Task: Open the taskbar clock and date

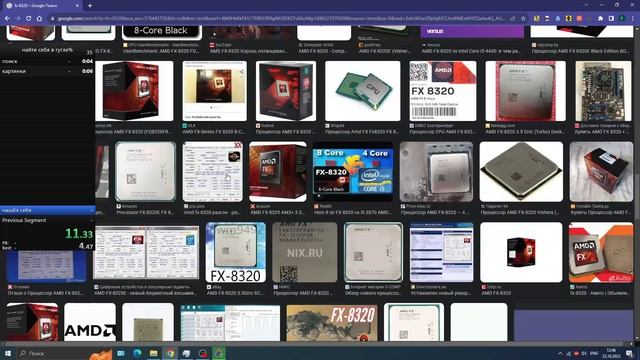Action: tap(611, 353)
